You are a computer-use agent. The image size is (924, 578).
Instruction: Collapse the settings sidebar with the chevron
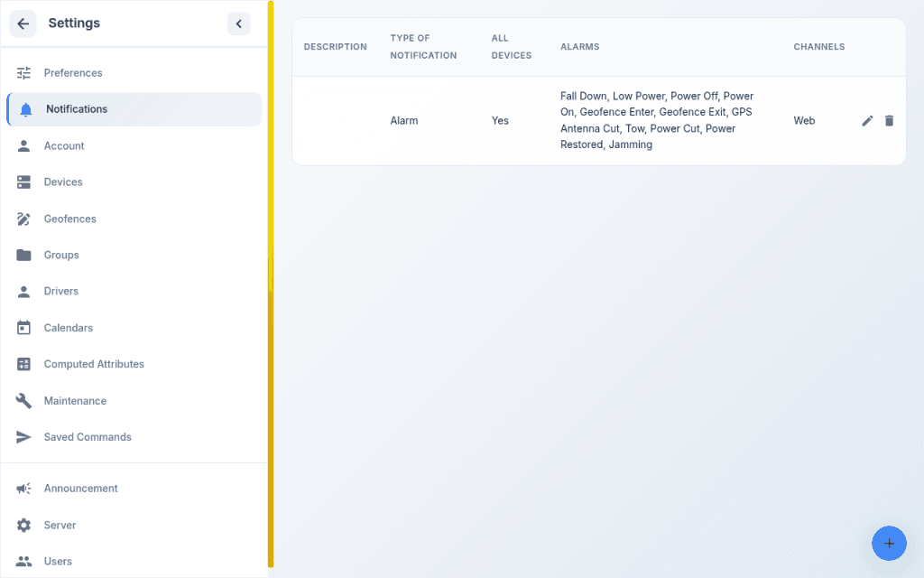pos(238,23)
